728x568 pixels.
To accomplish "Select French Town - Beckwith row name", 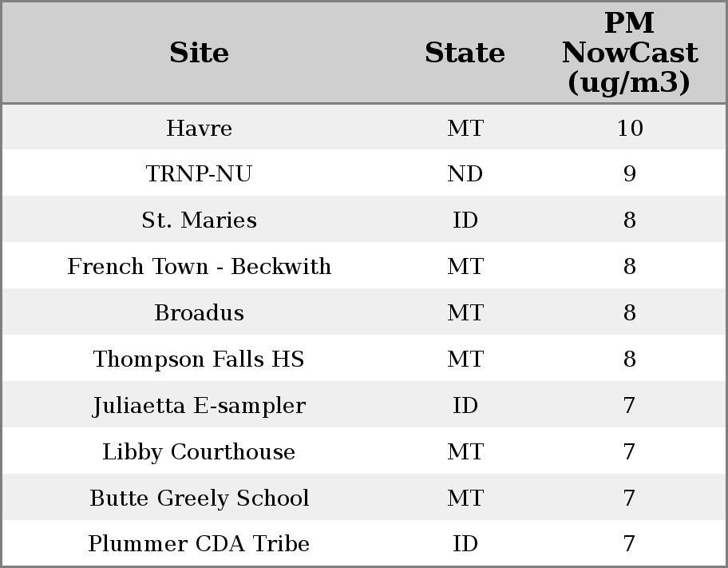I will click(x=199, y=267).
